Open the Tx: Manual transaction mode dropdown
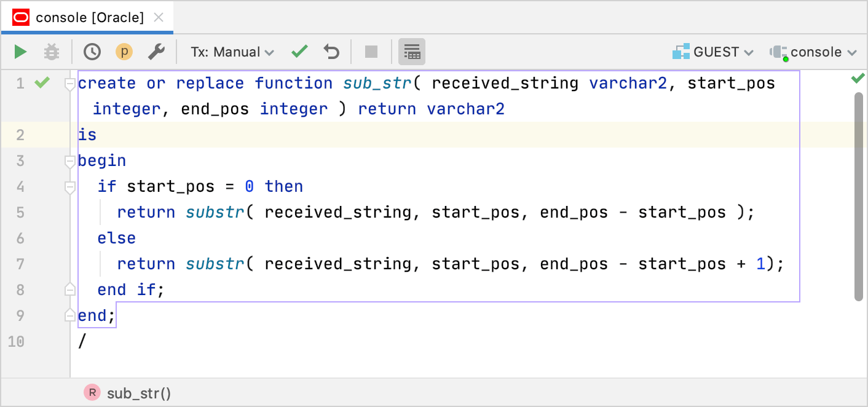 coord(231,52)
